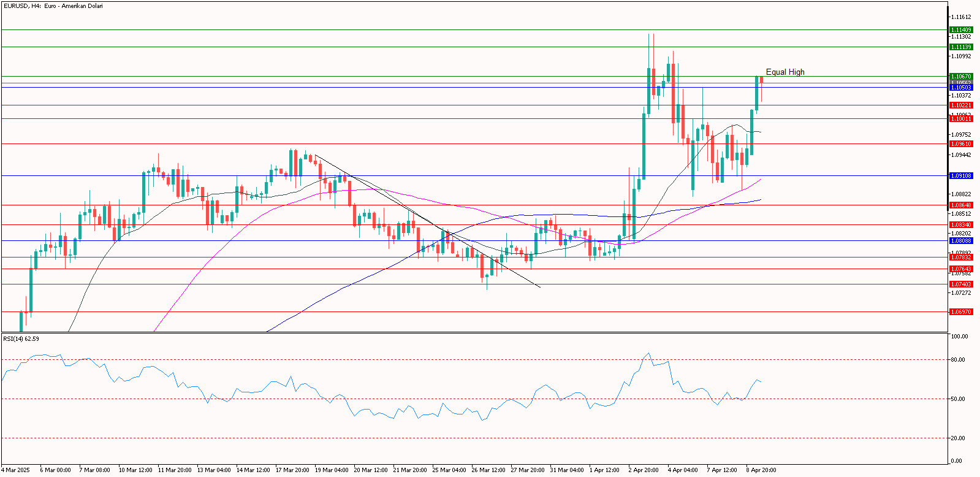The width and height of the screenshot is (980, 477).
Task: Click the Equal High annotation text
Action: 785,72
